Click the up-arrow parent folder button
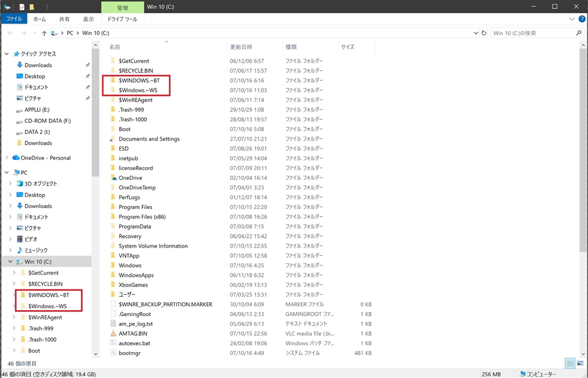Viewport: 588px width, 378px height. coord(44,33)
